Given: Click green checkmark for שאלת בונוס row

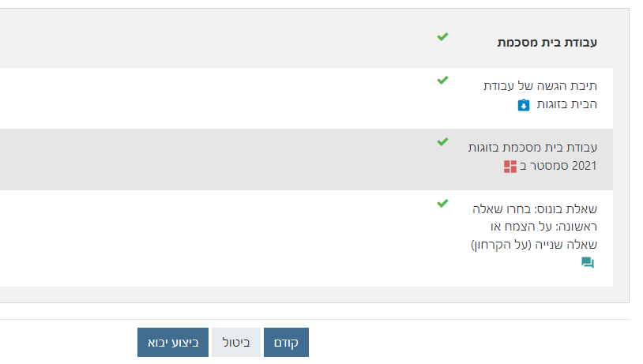Looking at the screenshot, I should 442,203.
